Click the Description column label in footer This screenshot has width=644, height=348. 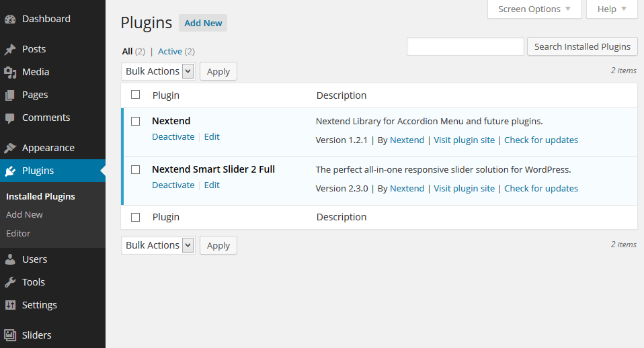click(x=341, y=217)
